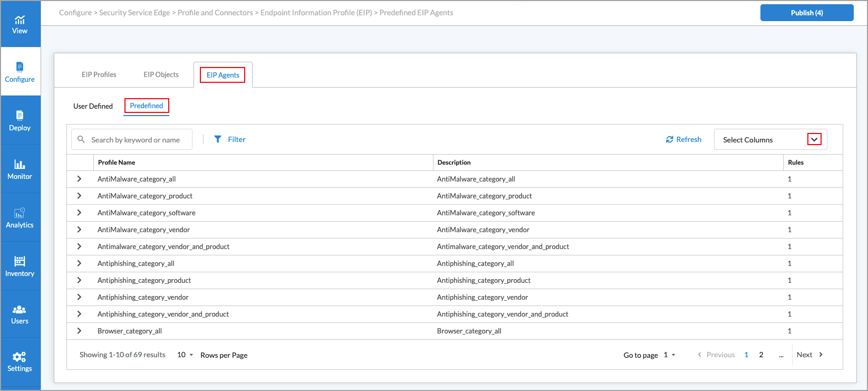Click Profile and Connectors breadcrumb
This screenshot has width=868, height=391.
pos(215,13)
